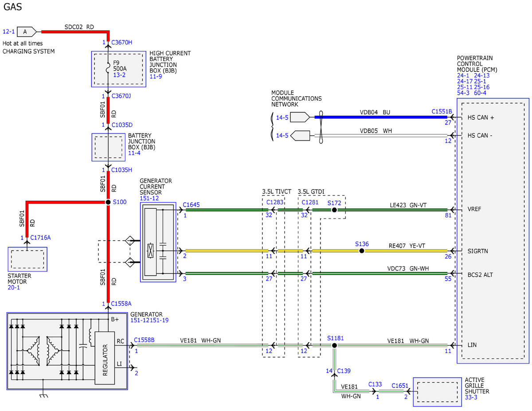Image resolution: width=532 pixels, height=411 pixels.
Task: Follow the 14-5 reference beside VDB04 BU wire
Action: tap(282, 117)
